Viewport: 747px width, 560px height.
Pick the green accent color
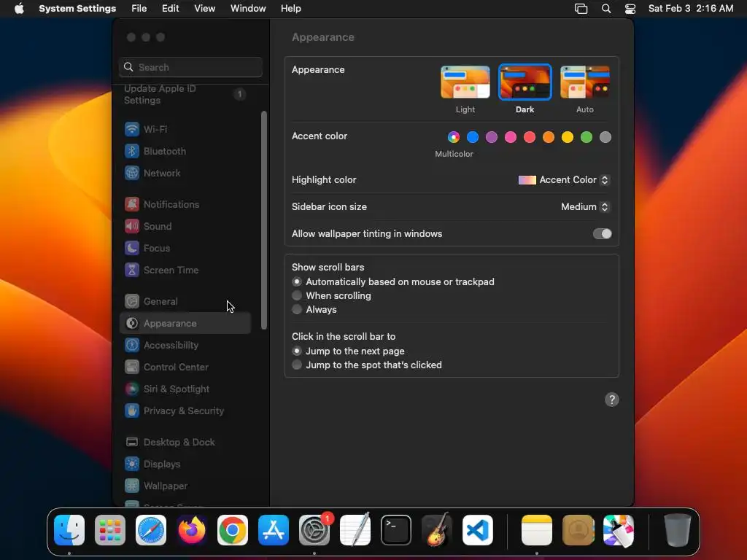pyautogui.click(x=587, y=137)
